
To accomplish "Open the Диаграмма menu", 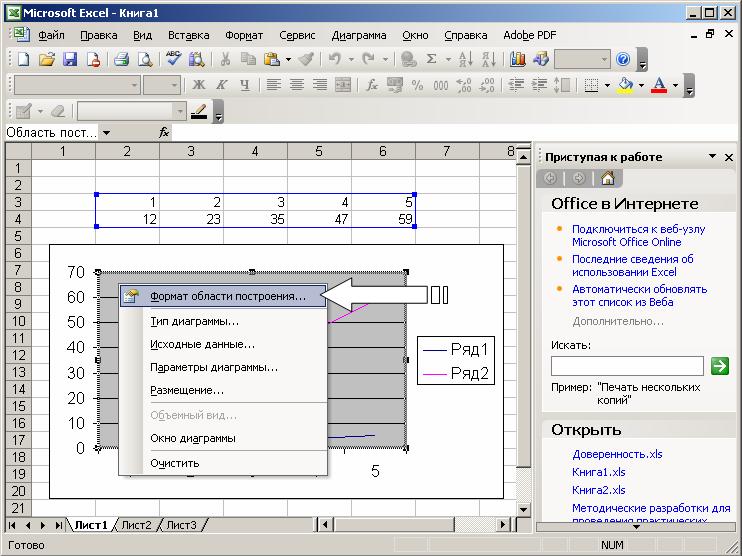I will click(x=359, y=35).
